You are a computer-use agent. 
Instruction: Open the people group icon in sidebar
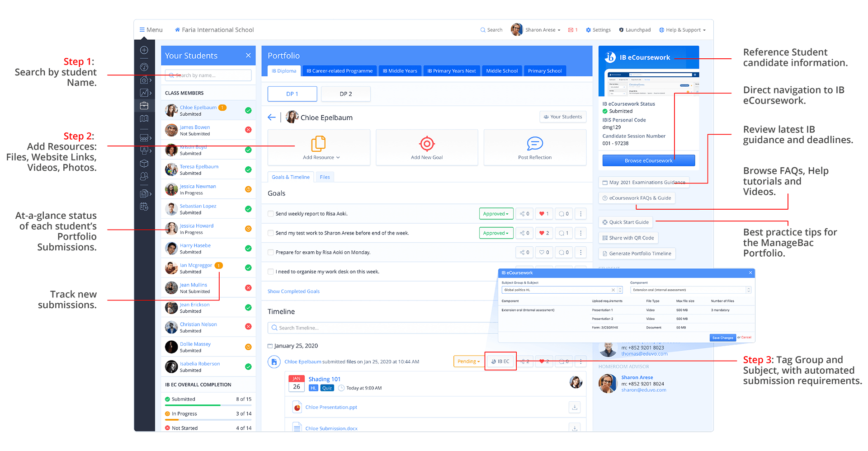tap(144, 176)
